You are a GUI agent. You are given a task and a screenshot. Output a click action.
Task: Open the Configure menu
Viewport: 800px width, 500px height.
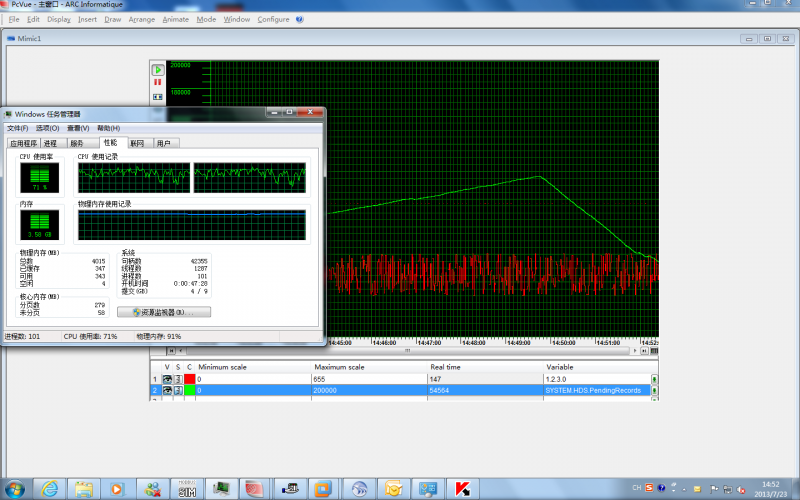(x=273, y=19)
